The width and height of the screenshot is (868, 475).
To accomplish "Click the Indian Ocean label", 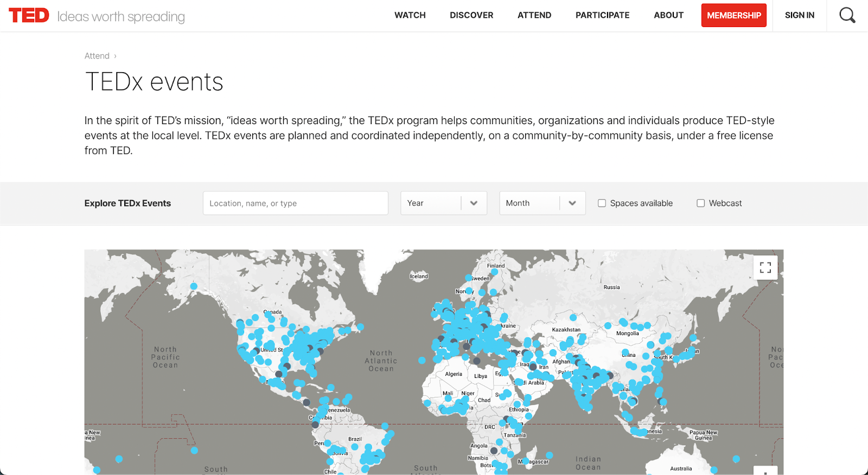I will tap(588, 463).
